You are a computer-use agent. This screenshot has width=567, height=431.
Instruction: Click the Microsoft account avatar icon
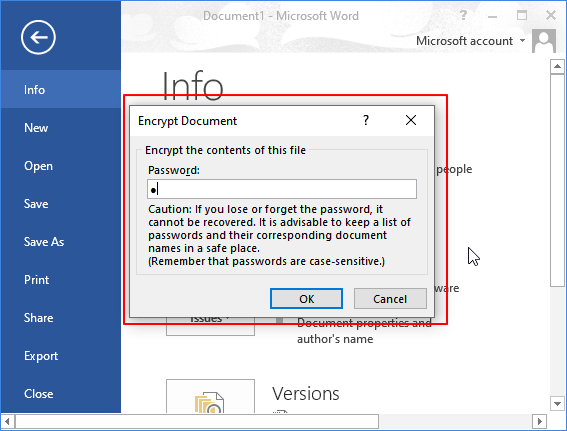point(543,41)
